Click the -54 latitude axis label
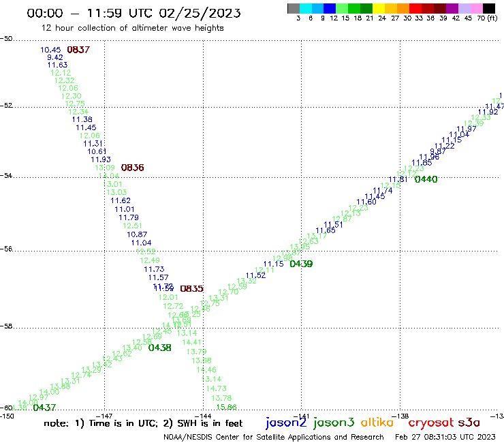The height and width of the screenshot is (443, 504). pos(6,175)
